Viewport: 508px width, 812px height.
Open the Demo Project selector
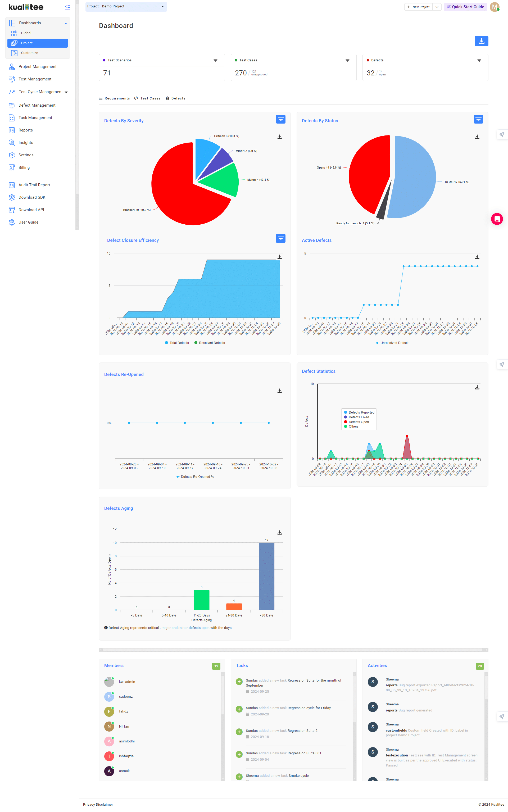pos(126,7)
